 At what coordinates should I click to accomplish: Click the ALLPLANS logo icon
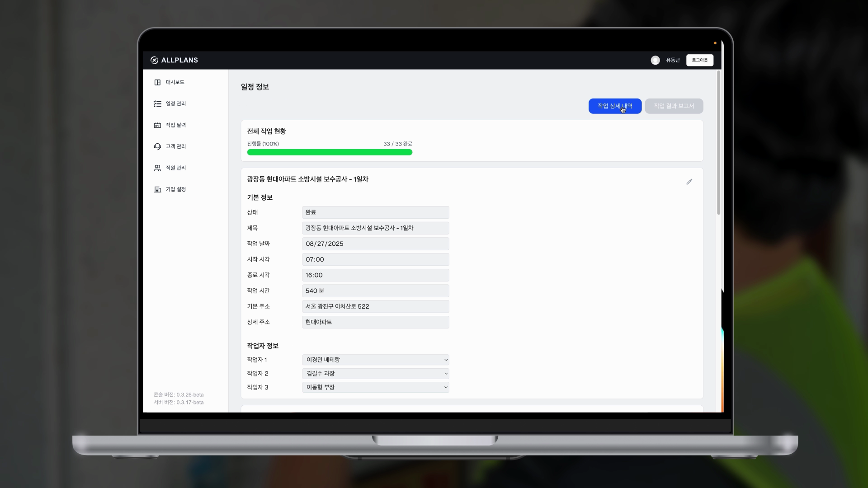pos(154,60)
